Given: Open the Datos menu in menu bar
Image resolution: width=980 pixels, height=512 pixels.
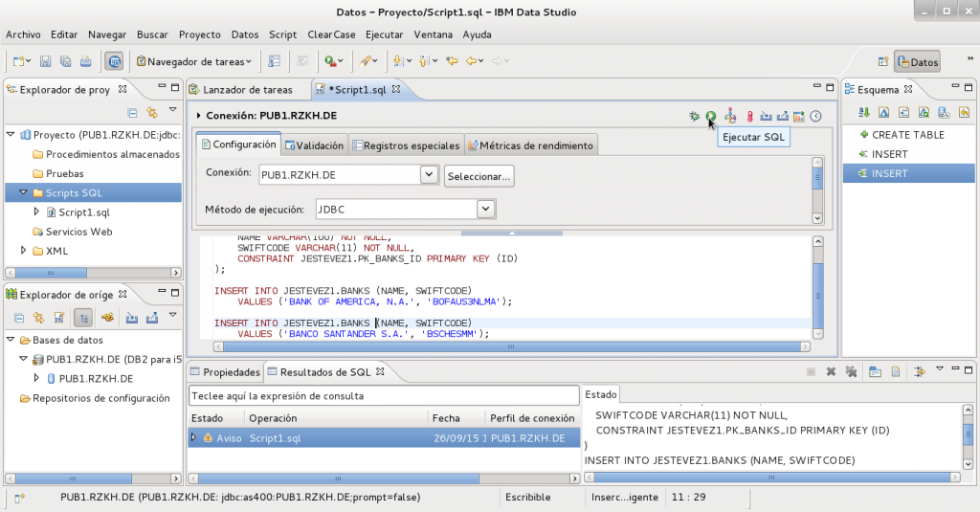Looking at the screenshot, I should tap(245, 34).
